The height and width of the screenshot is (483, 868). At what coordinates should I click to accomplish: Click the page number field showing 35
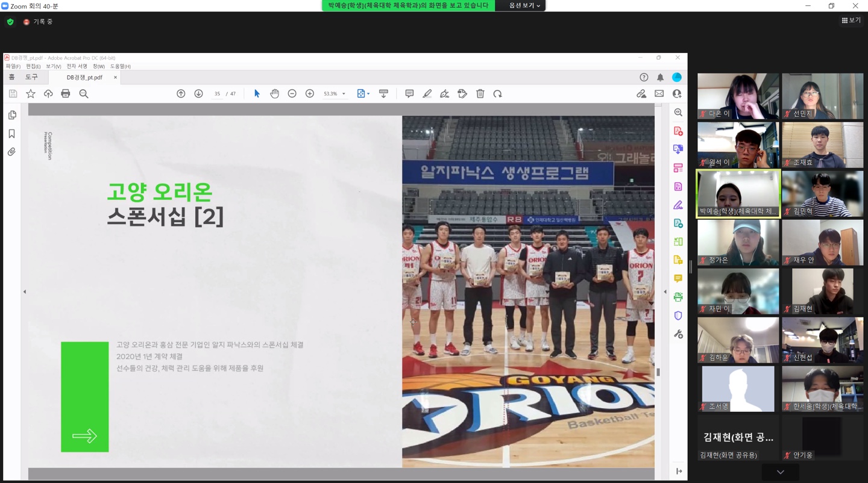click(x=217, y=94)
